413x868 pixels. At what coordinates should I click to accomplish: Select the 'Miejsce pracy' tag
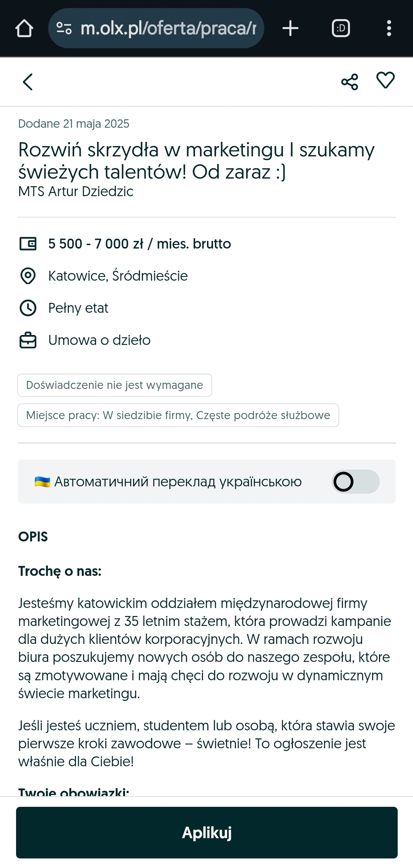tap(178, 415)
